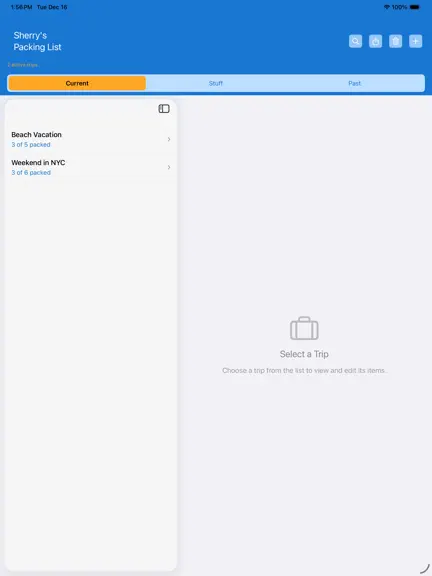Click '3 of 5 packed' progress text

point(31,145)
